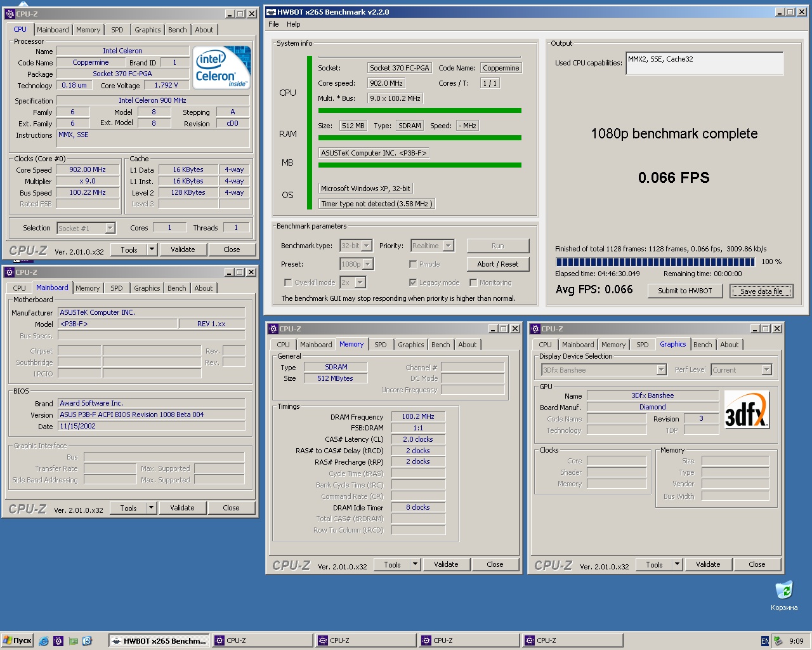
Task: Click the DRAM Frequency 100.2 MHz value
Action: 418,416
